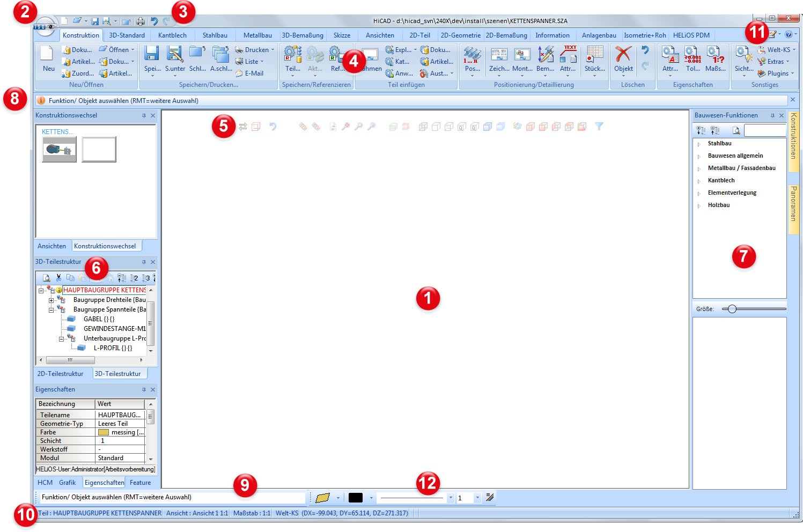Click the Teil... gear icon under Speichern/Referenzieren
803x532 pixels.
[293, 54]
